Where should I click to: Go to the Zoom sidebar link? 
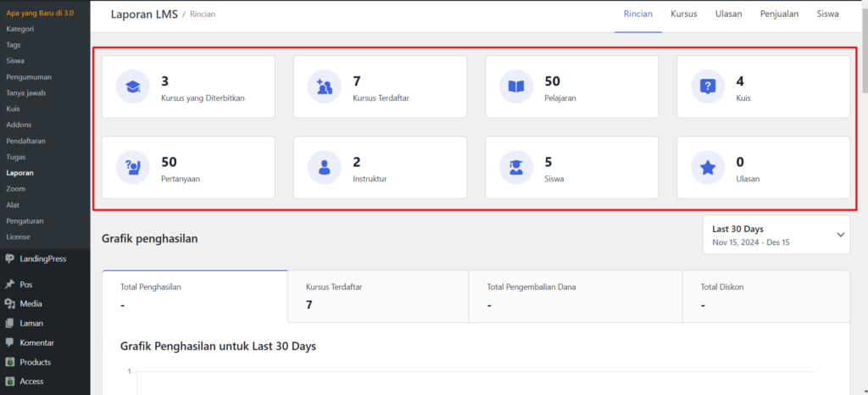(x=15, y=189)
